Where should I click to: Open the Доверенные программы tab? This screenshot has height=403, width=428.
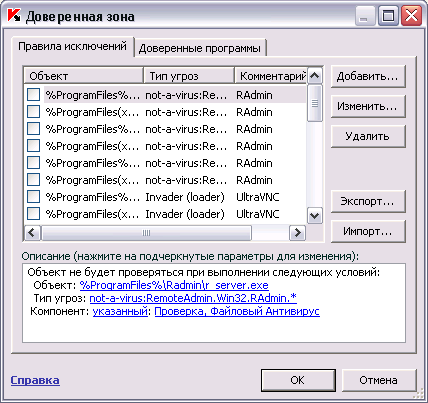tap(200, 48)
